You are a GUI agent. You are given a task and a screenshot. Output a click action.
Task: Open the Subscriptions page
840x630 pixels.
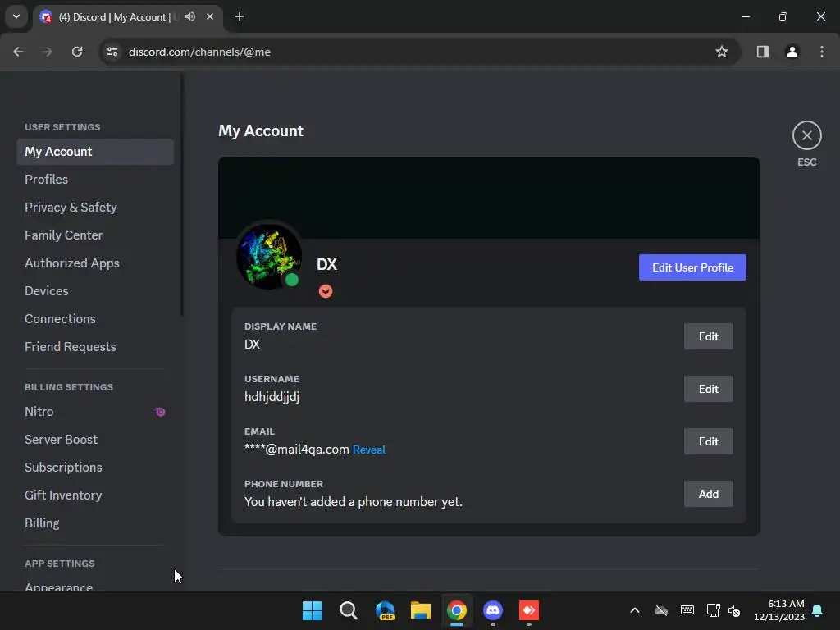tap(95, 467)
